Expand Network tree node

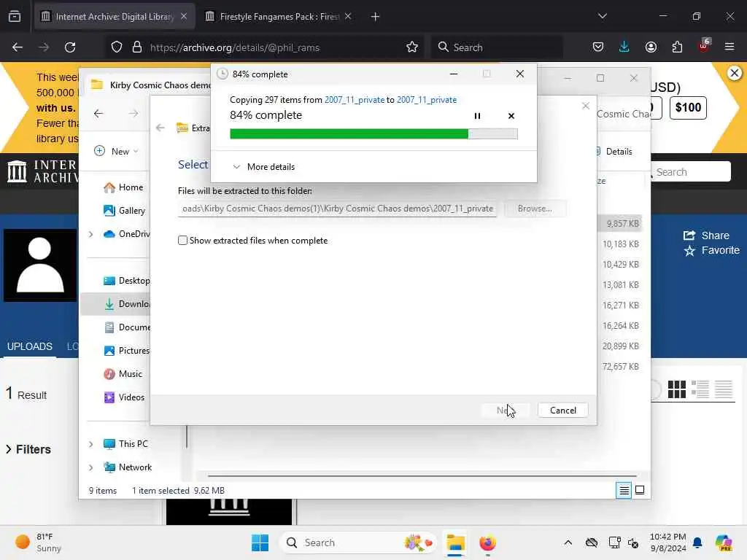(x=91, y=467)
